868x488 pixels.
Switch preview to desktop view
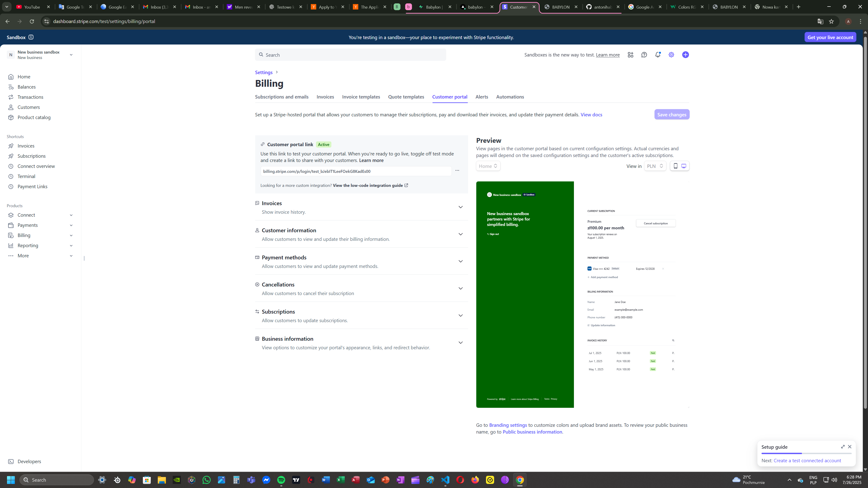pos(684,166)
